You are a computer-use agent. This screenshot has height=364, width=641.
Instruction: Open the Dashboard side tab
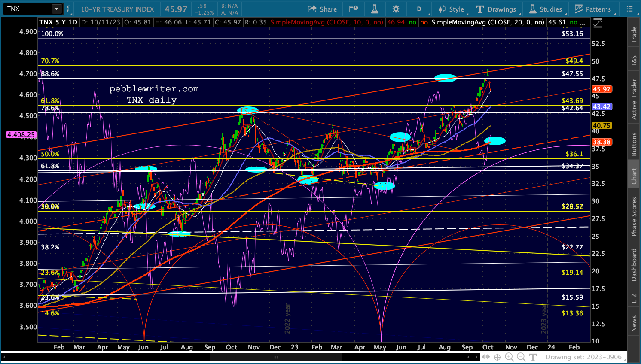634,265
